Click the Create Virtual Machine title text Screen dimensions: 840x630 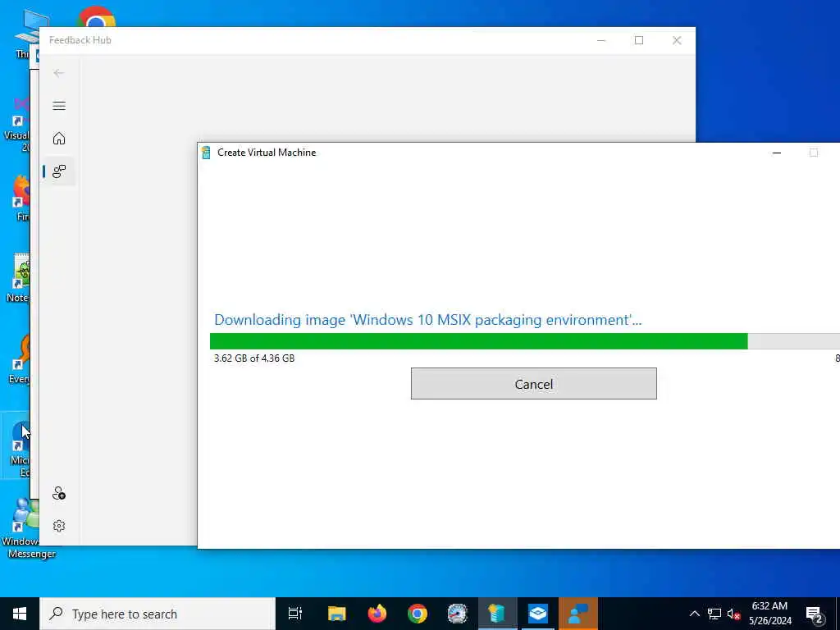[267, 153]
